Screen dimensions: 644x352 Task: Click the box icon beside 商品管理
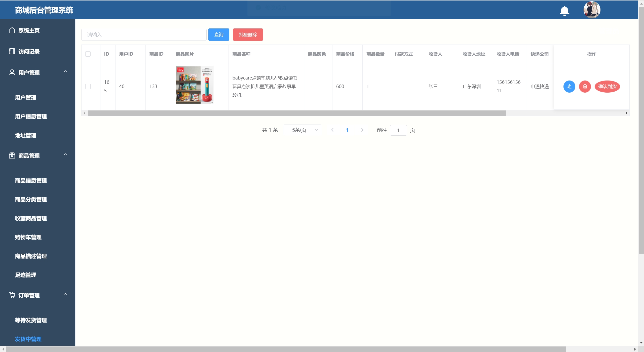click(12, 155)
